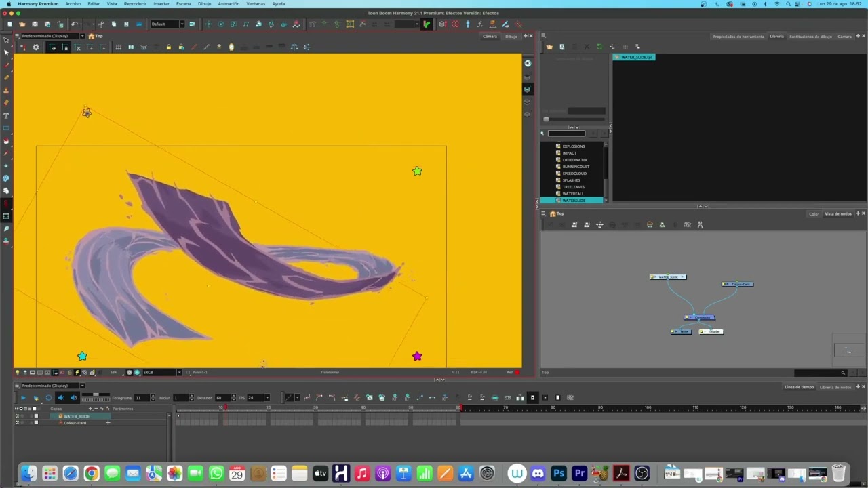Image resolution: width=868 pixels, height=488 pixels.
Task: Open the FPS value dropdown
Action: [267, 398]
